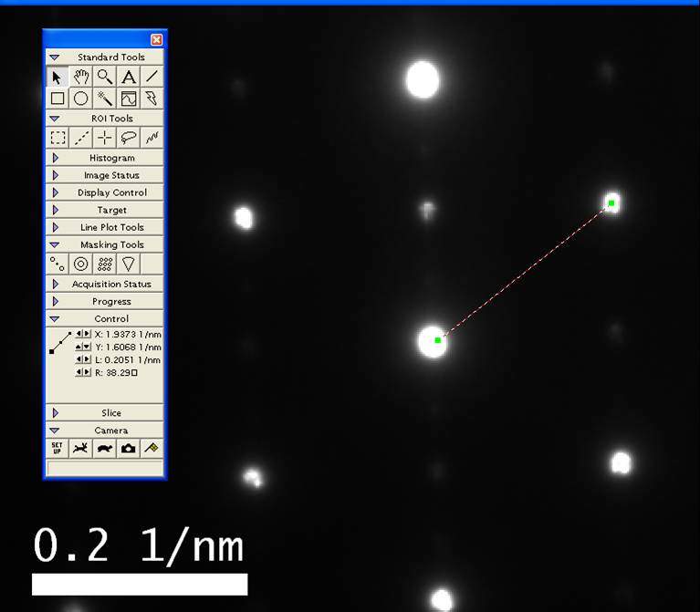
Task: Click the green line endpoint on upper-right spot
Action: [x=611, y=203]
